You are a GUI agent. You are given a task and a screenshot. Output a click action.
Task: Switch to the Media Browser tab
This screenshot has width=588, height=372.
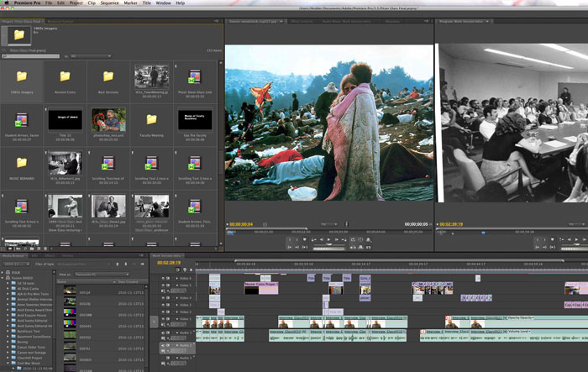pyautogui.click(x=13, y=256)
